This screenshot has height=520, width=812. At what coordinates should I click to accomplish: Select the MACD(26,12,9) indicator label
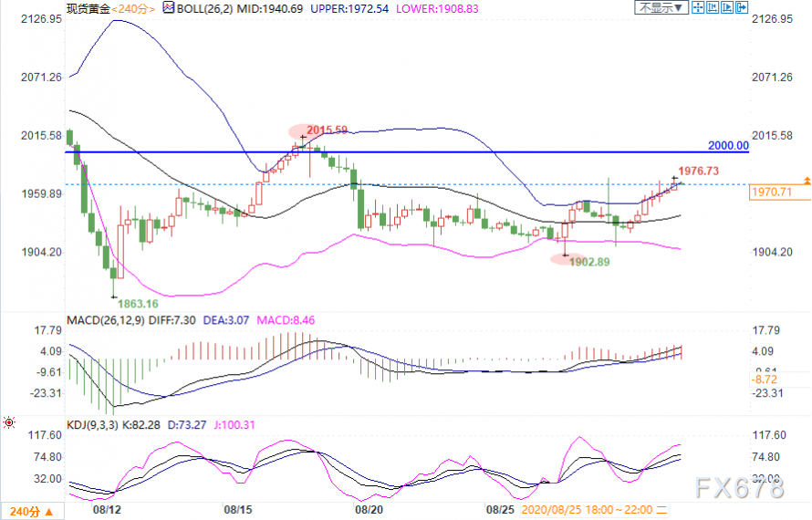(x=106, y=320)
